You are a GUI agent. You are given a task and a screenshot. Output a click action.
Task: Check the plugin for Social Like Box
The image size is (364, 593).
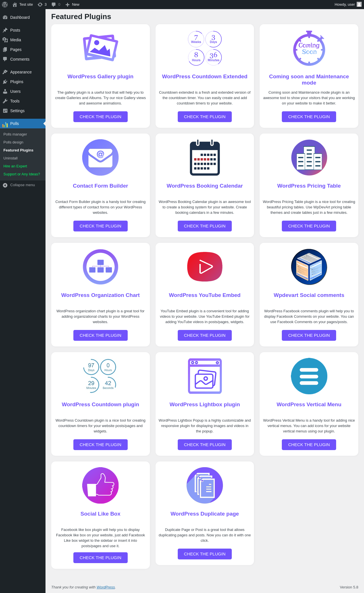(x=100, y=558)
